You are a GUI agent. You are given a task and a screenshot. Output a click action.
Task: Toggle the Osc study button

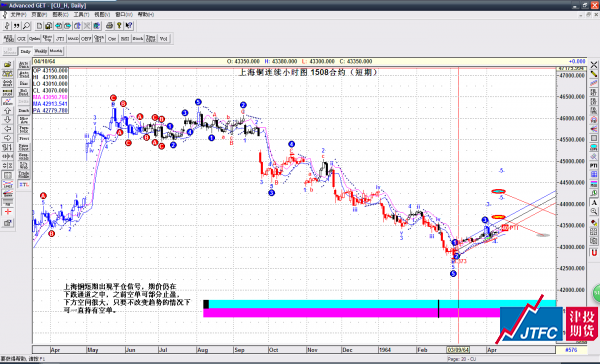pyautogui.click(x=112, y=39)
